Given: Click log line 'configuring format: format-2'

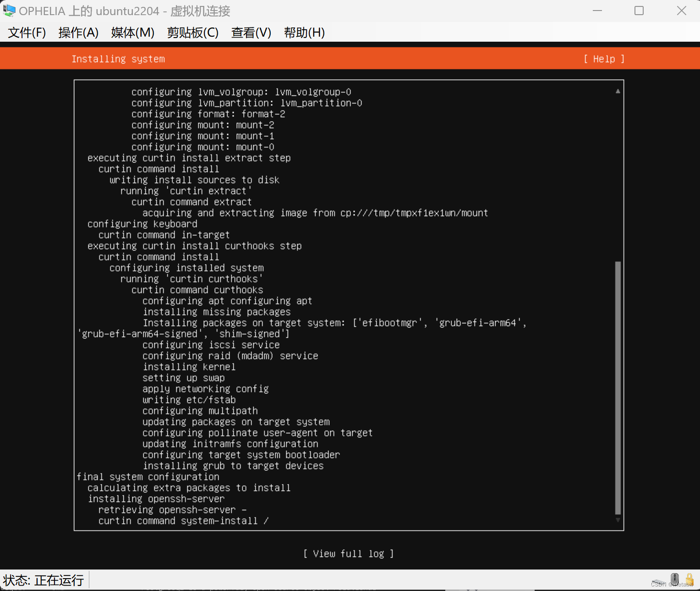Looking at the screenshot, I should (x=208, y=114).
